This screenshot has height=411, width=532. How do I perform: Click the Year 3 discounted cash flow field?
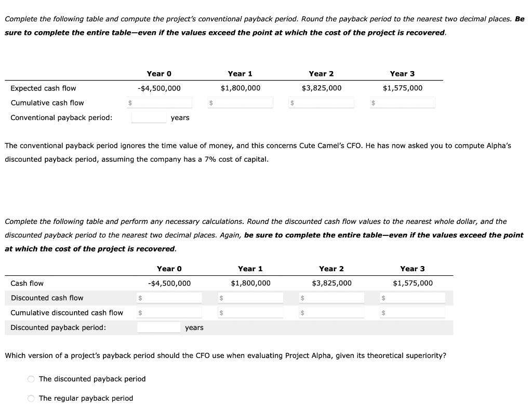(414, 298)
